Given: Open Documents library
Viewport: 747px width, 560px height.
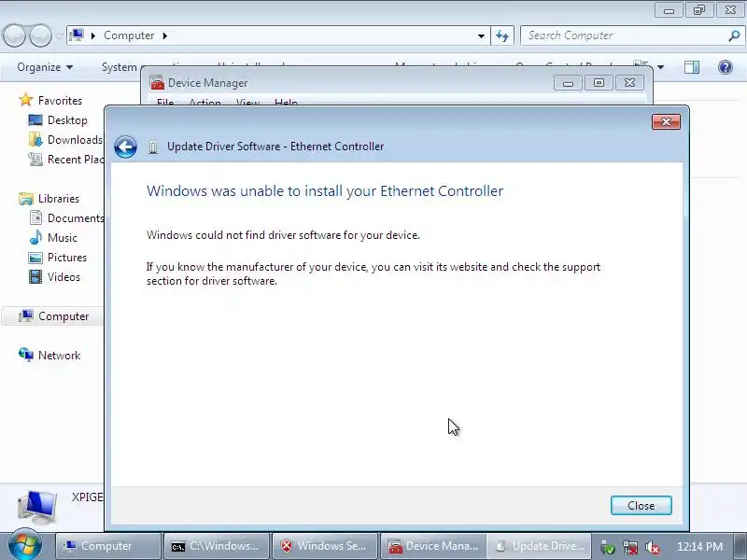Looking at the screenshot, I should (76, 218).
